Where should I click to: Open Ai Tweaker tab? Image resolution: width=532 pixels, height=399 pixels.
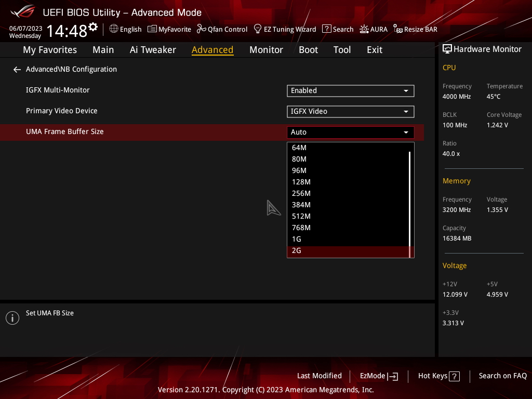(153, 50)
